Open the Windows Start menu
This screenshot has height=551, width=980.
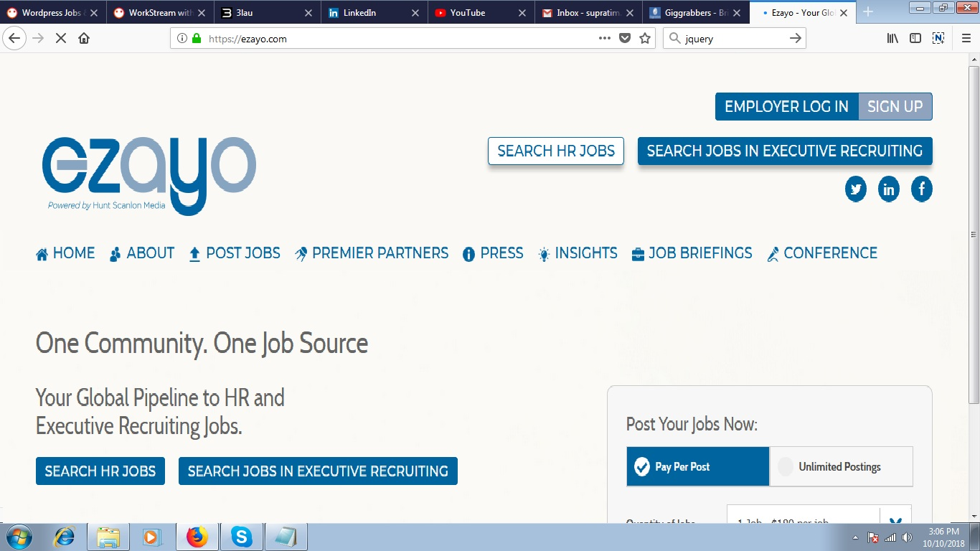(x=19, y=537)
